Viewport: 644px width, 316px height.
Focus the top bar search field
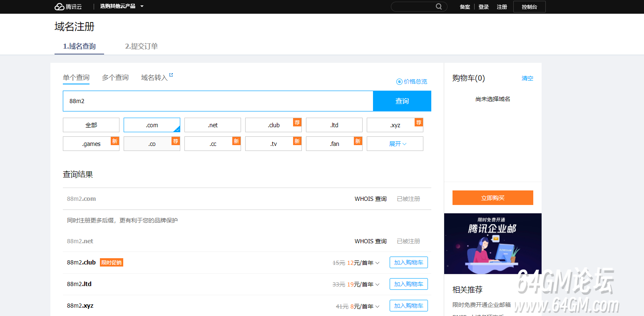click(419, 7)
